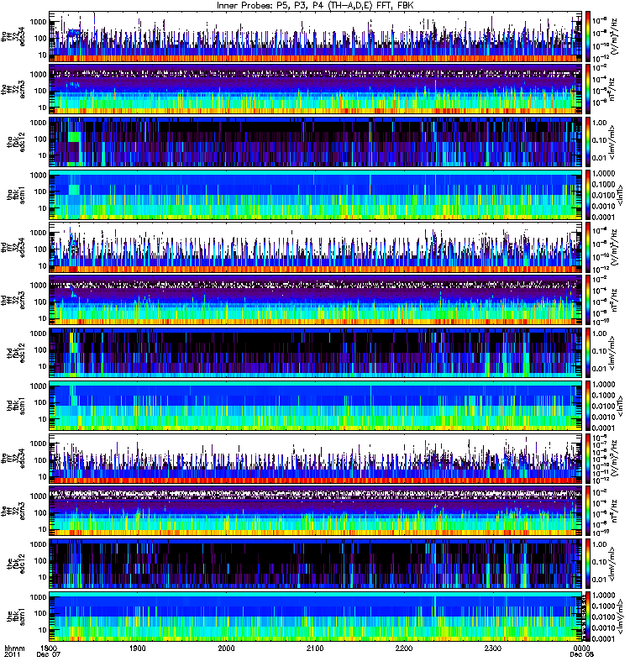Select the thd fbk scm1 spectrogram panel
630x672 pixels.
[x=315, y=406]
